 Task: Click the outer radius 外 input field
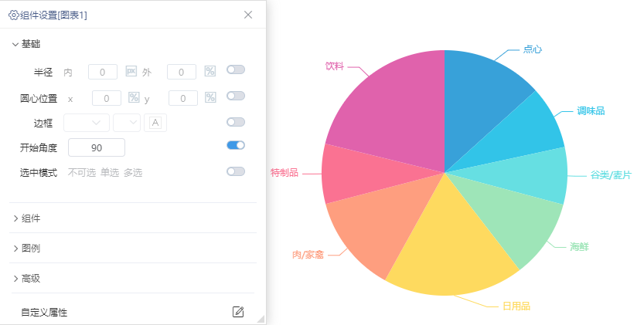pos(182,73)
